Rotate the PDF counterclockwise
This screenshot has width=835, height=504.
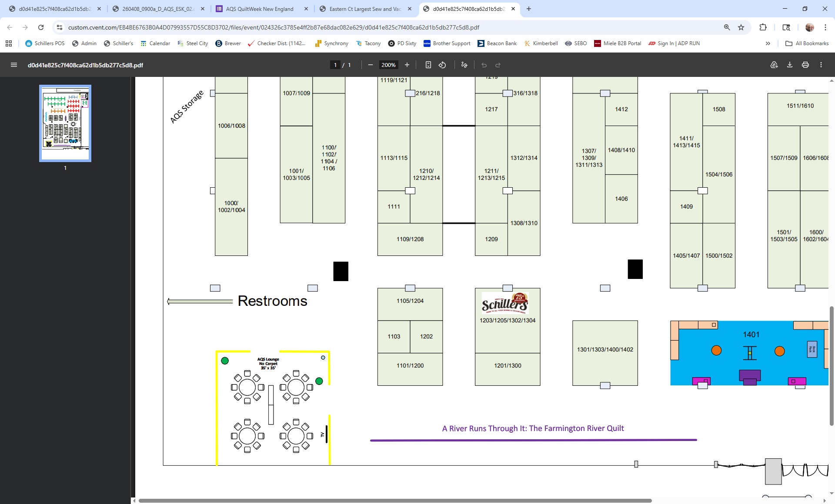coord(442,65)
